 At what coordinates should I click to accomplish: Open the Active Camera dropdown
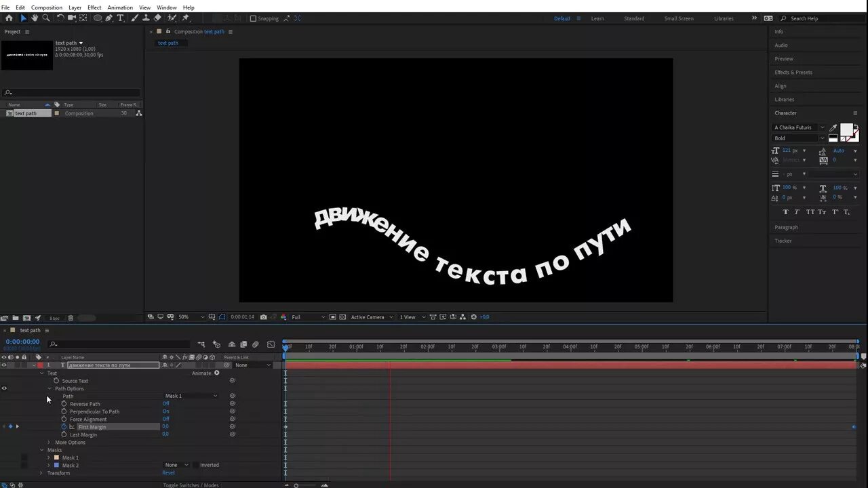click(x=372, y=317)
